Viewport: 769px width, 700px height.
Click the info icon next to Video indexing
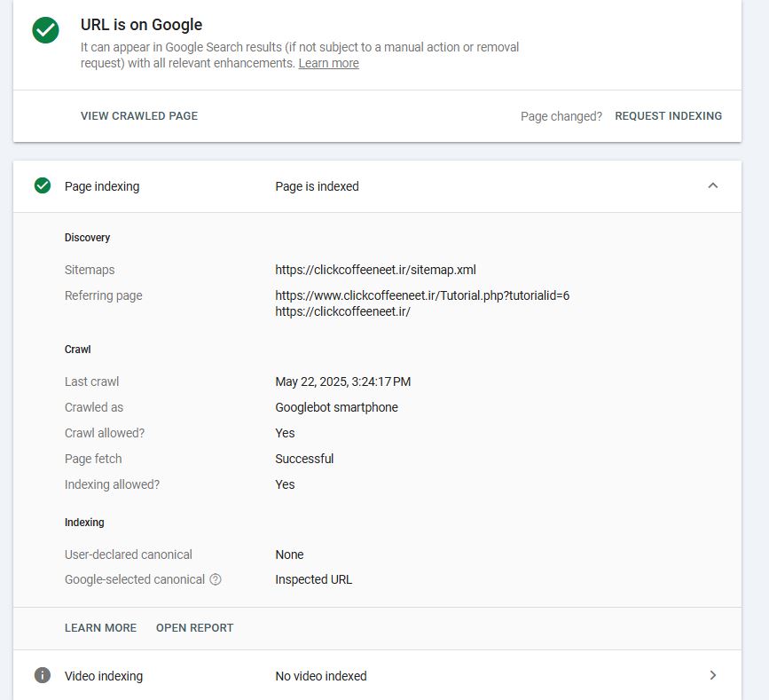[x=43, y=675]
